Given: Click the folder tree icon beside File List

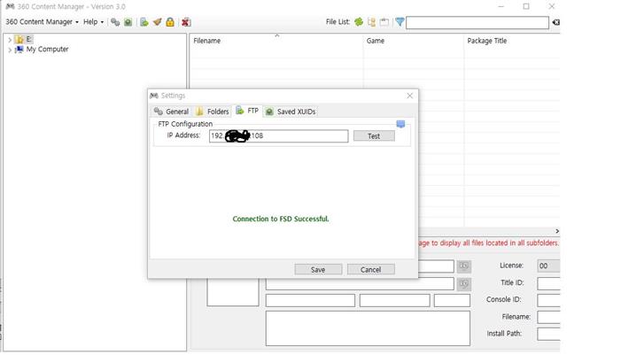Looking at the screenshot, I should (x=371, y=22).
